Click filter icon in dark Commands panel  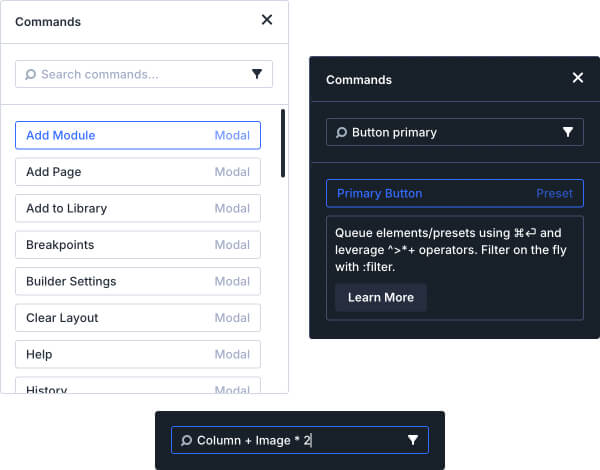tap(568, 132)
